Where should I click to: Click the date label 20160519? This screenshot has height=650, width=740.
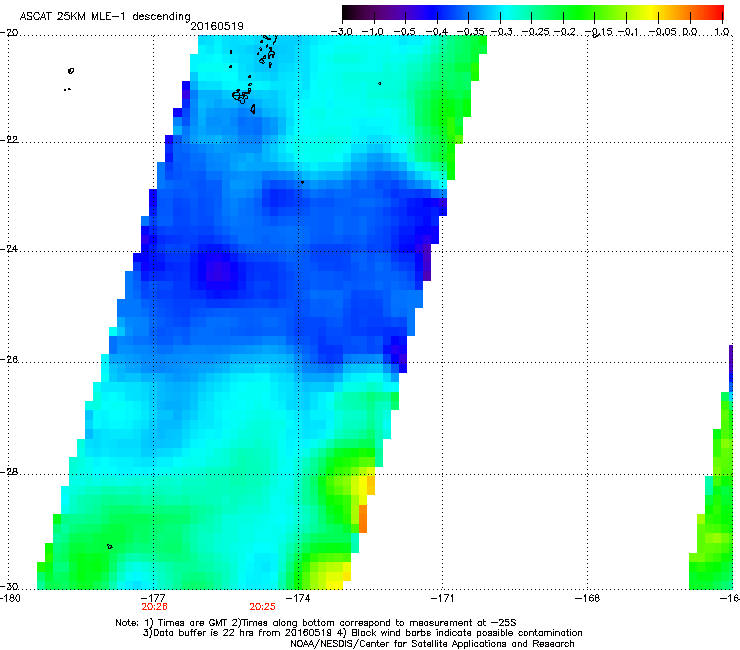point(217,26)
